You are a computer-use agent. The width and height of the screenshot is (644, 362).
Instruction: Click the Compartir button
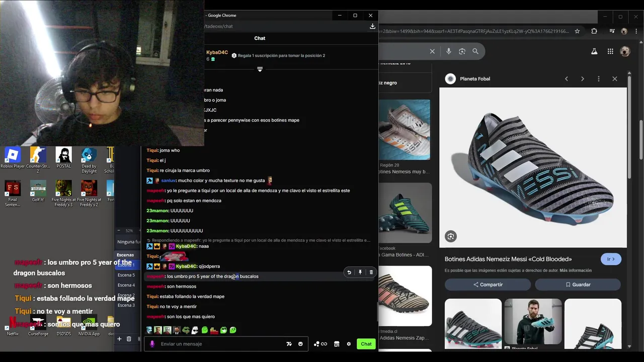tap(488, 285)
